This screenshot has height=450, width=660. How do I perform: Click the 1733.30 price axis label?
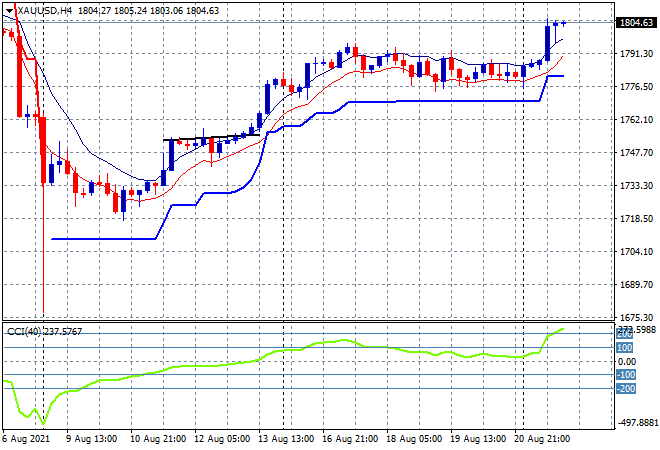(x=637, y=185)
